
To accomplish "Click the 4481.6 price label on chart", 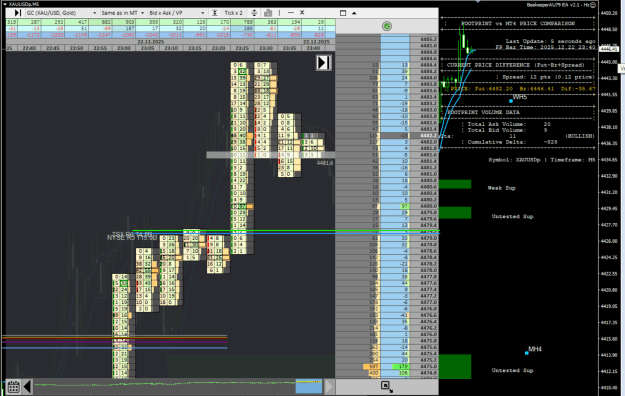I will [x=325, y=163].
